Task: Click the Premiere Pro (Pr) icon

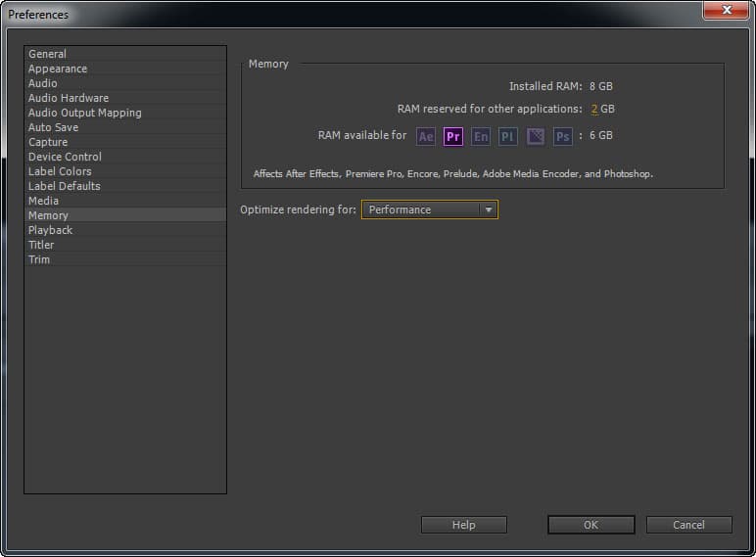Action: 453,136
